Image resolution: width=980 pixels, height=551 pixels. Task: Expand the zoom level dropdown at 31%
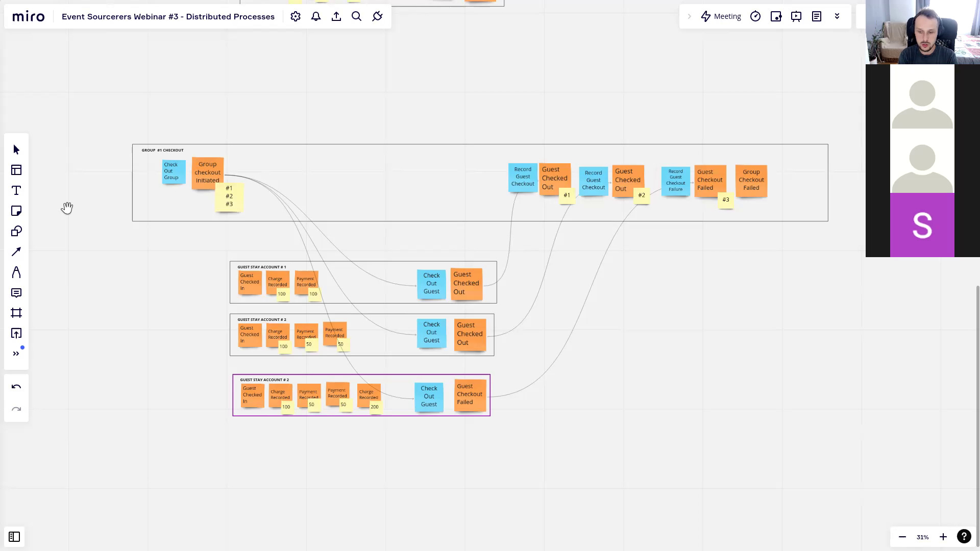pyautogui.click(x=923, y=536)
